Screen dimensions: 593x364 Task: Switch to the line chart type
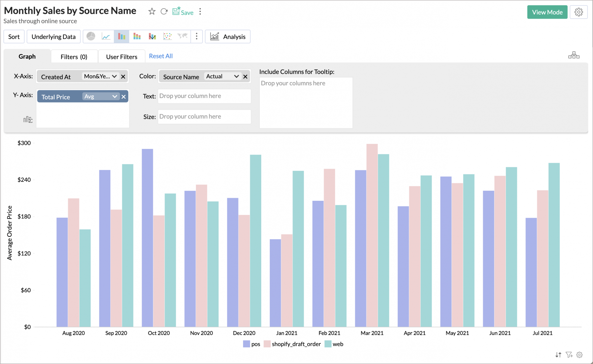pyautogui.click(x=106, y=36)
